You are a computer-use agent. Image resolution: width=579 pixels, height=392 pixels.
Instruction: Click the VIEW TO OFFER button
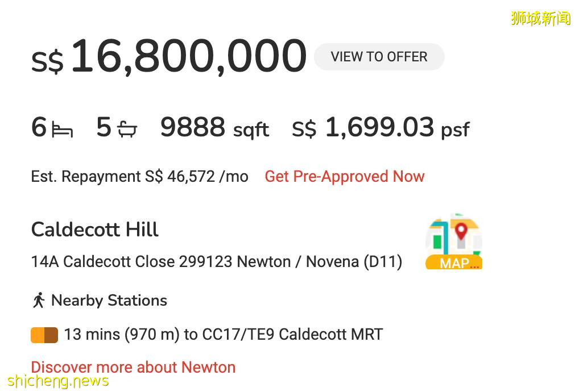point(379,57)
